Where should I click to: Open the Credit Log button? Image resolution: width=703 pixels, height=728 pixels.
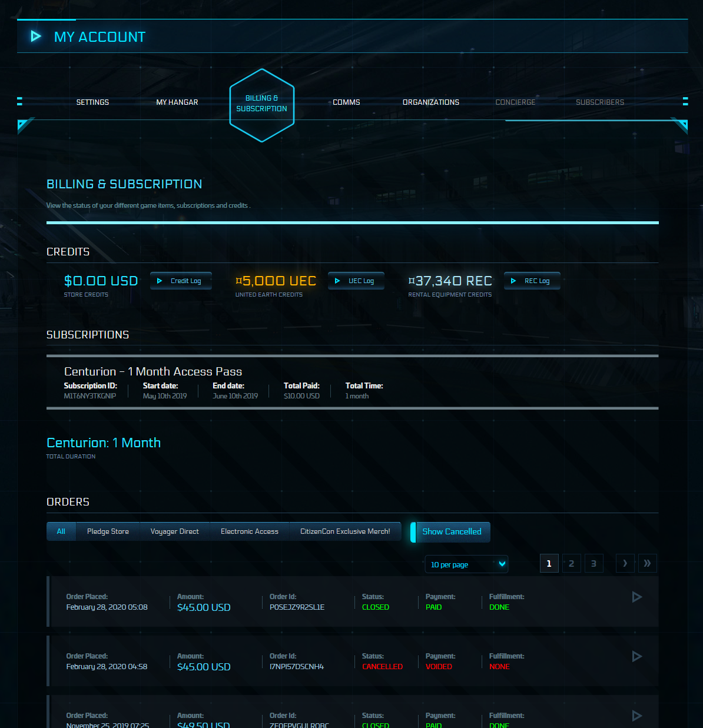(x=181, y=281)
